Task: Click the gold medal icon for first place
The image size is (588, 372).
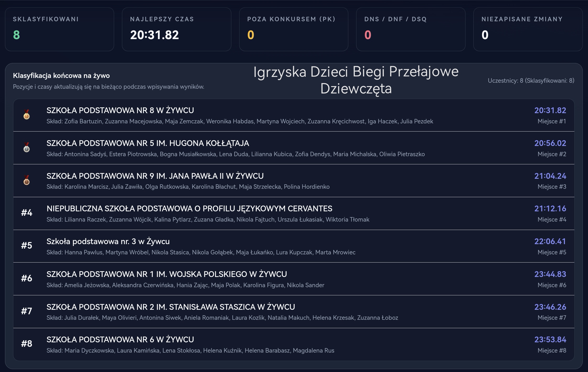Action: pyautogui.click(x=26, y=115)
